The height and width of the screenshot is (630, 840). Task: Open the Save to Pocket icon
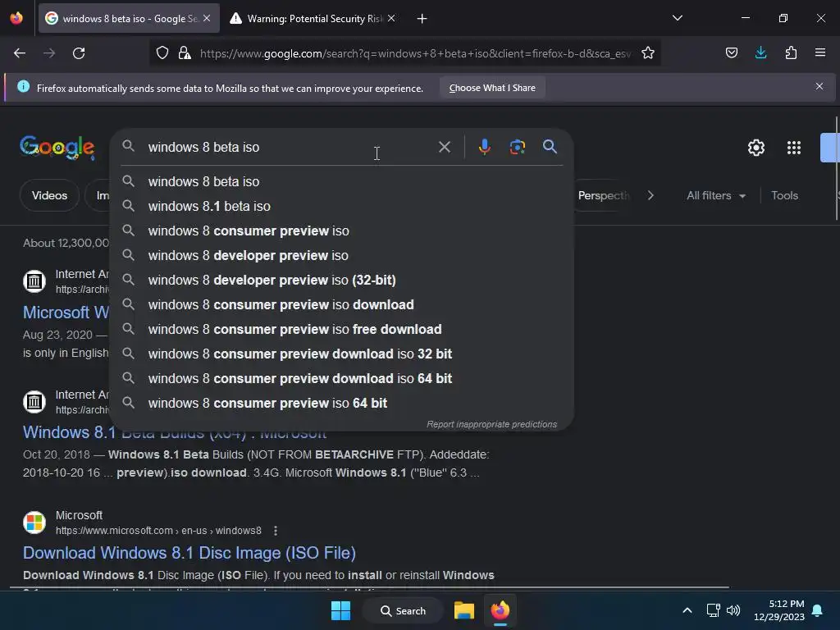tap(731, 53)
